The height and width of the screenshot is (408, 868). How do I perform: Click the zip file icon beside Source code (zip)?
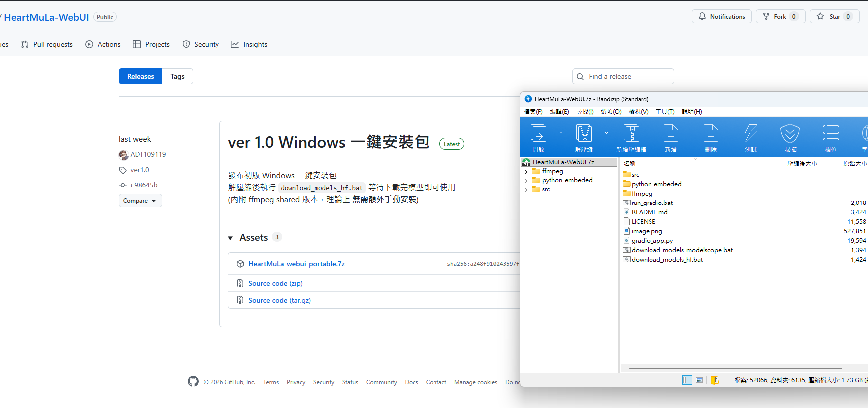[240, 283]
